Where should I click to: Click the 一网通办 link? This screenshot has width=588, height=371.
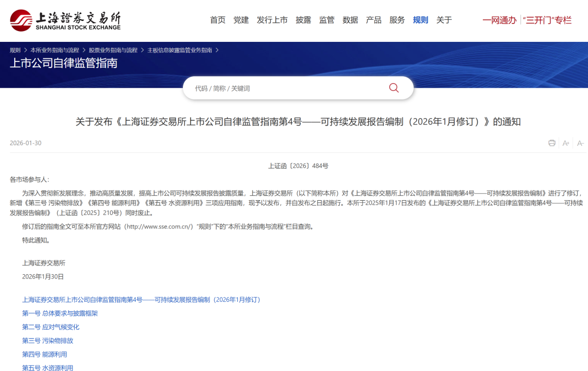point(499,19)
